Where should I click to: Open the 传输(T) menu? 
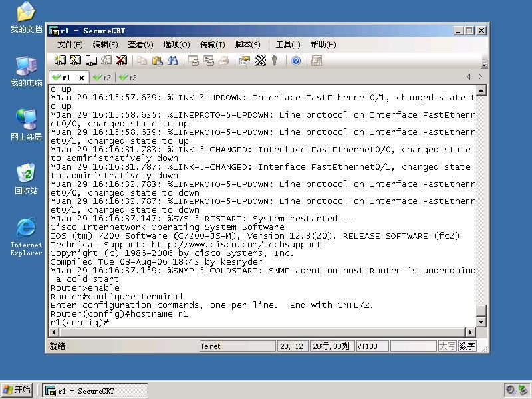point(212,45)
